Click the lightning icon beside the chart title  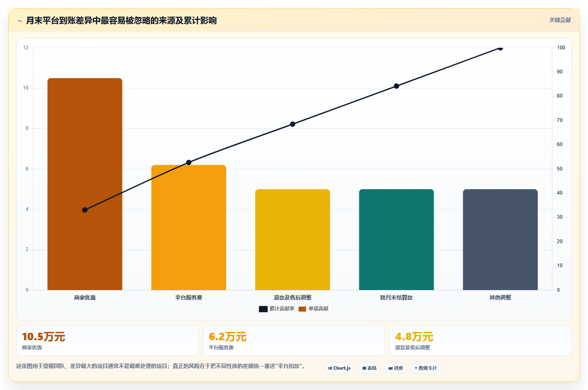click(x=20, y=21)
